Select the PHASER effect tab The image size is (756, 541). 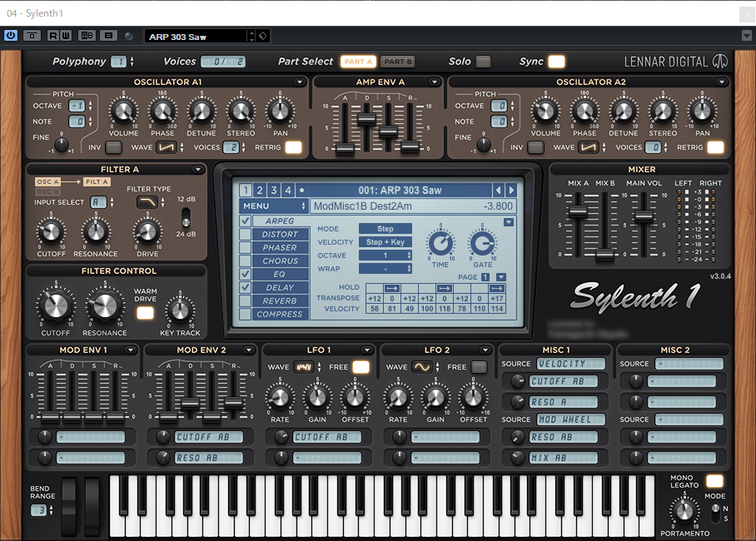coord(280,247)
